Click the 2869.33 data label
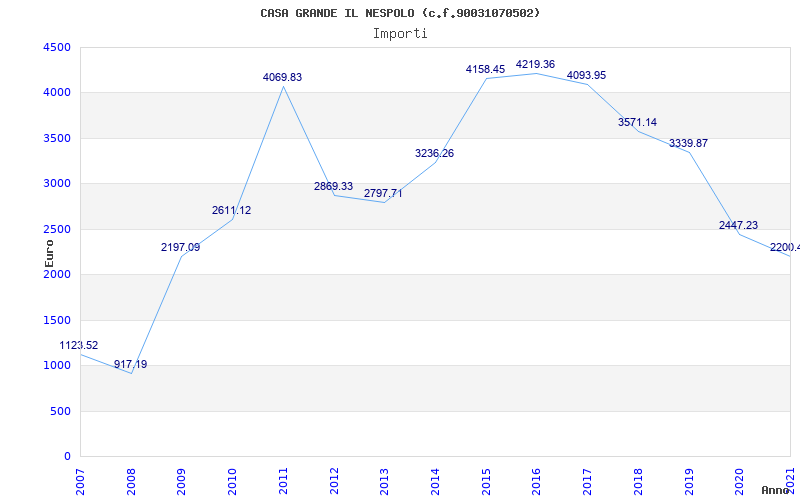This screenshot has width=800, height=500. point(333,186)
